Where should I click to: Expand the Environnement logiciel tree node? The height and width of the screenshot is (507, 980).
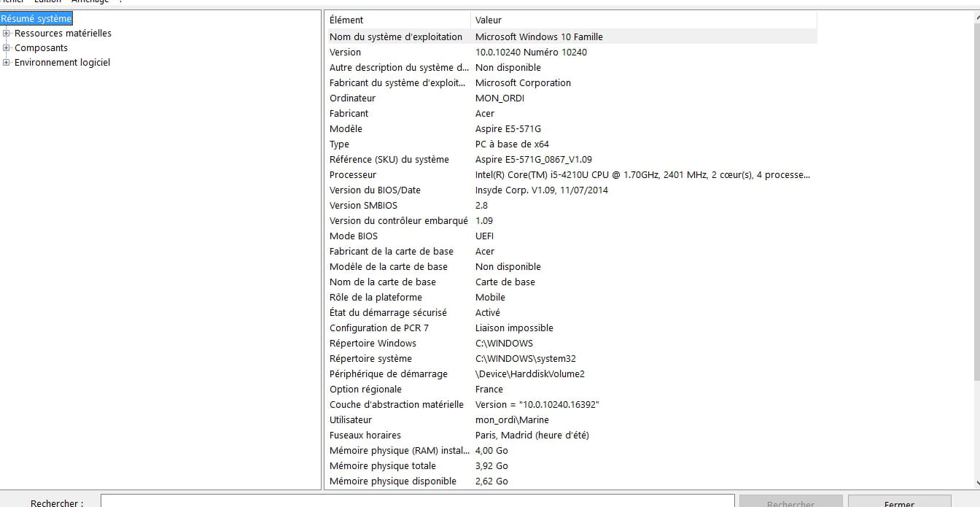(7, 62)
